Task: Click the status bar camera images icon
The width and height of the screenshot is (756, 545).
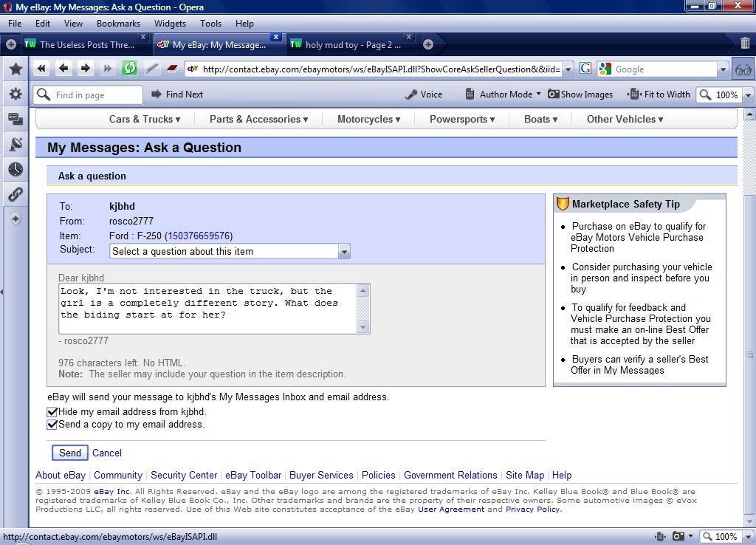Action: [678, 536]
